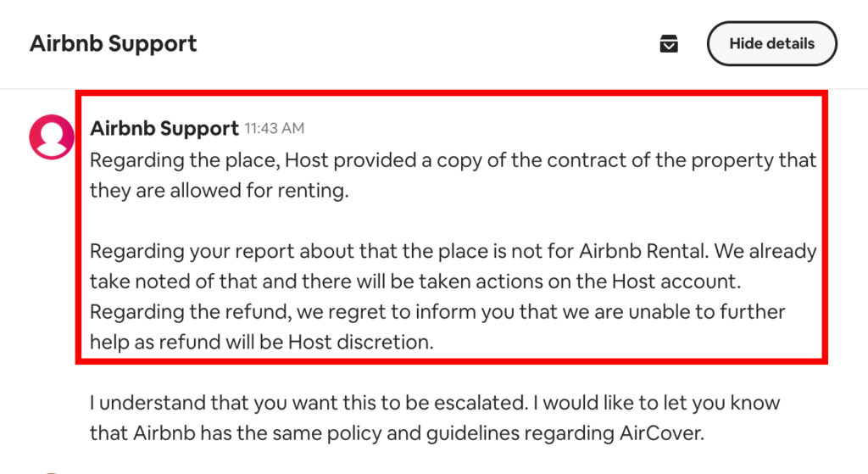Image resolution: width=868 pixels, height=474 pixels.
Task: Select the Airbnb Support sender name
Action: tap(164, 129)
